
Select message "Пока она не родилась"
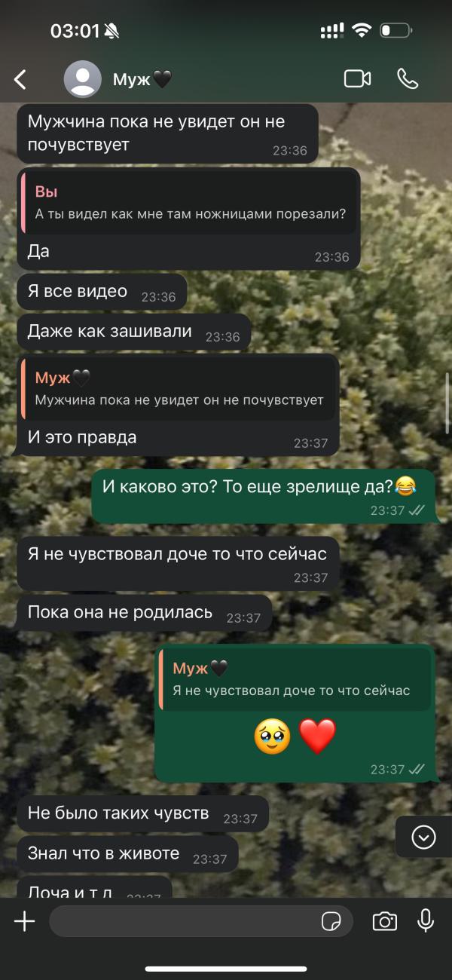[144, 613]
